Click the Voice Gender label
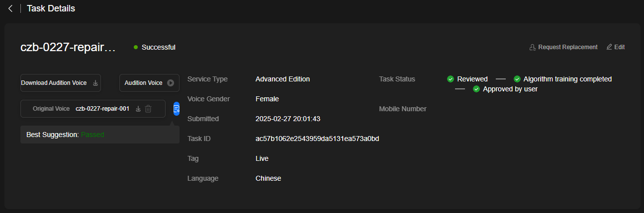The height and width of the screenshot is (213, 644). (209, 99)
